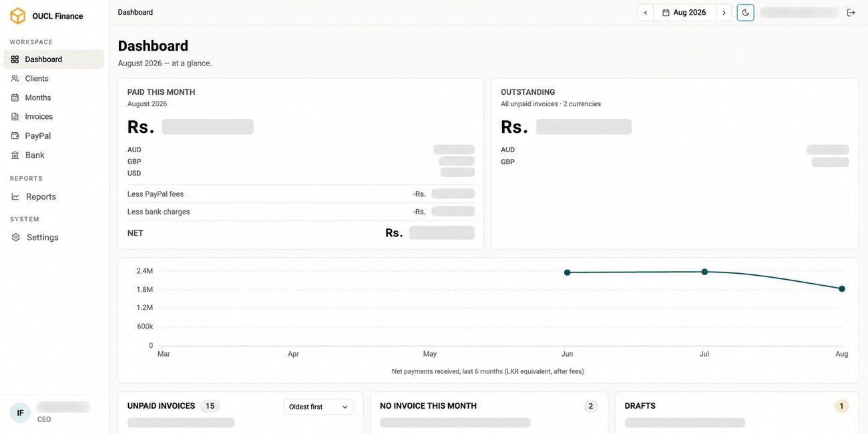
Task: Click the unpaid invoices count badge 15
Action: point(210,406)
